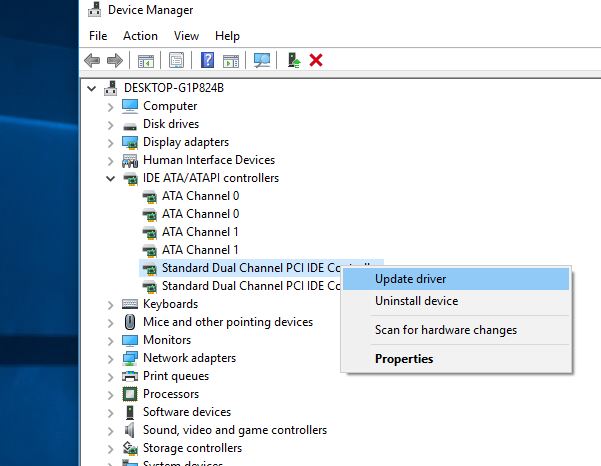Click the Scan for hardware changes monitor icon
The image size is (601, 466).
coord(262,61)
